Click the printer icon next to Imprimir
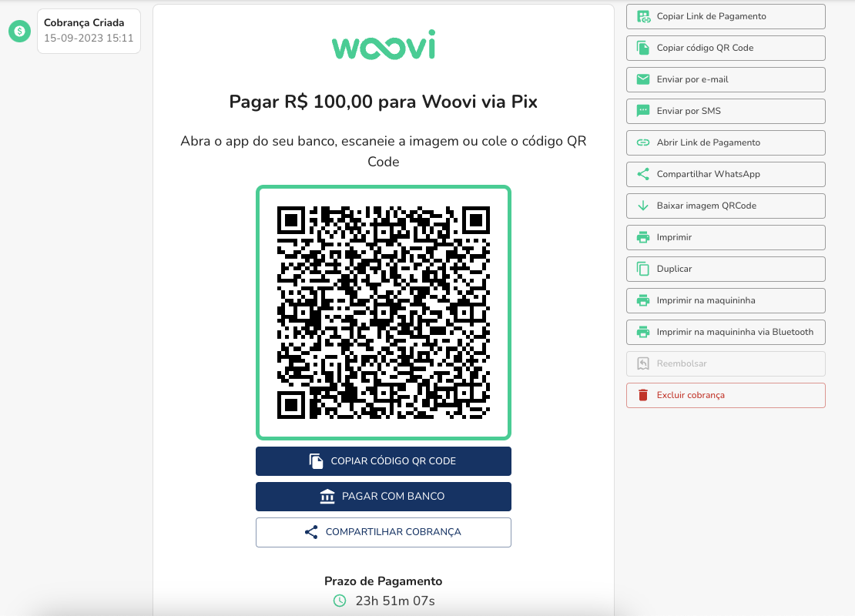The height and width of the screenshot is (616, 855). [643, 237]
